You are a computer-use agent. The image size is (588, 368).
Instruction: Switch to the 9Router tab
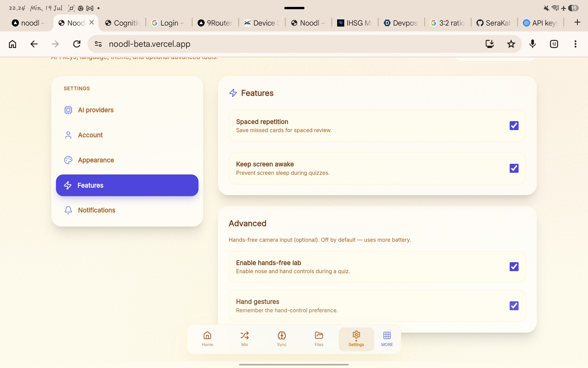tap(215, 23)
